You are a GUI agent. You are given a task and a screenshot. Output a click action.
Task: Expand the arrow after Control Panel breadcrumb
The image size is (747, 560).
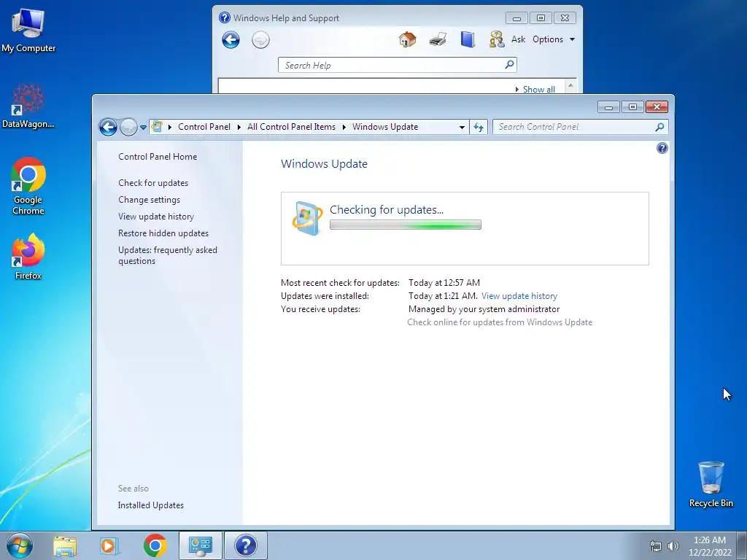pyautogui.click(x=239, y=127)
